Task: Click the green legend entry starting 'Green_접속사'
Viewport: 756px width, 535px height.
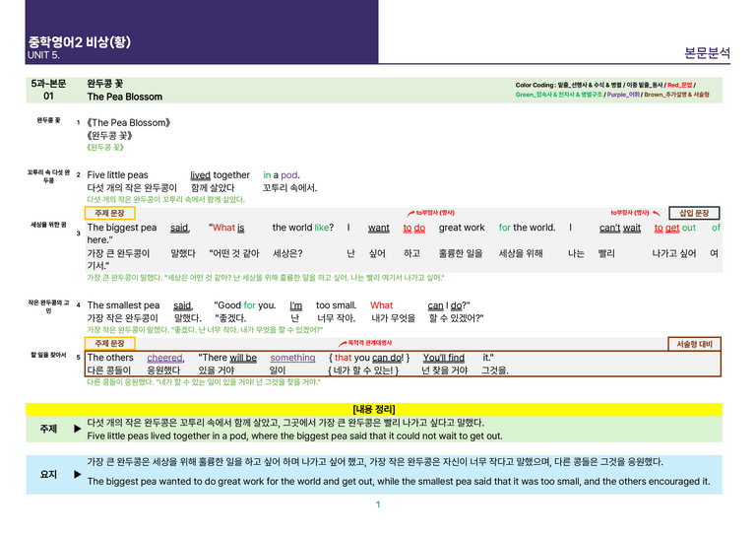Action: point(559,95)
